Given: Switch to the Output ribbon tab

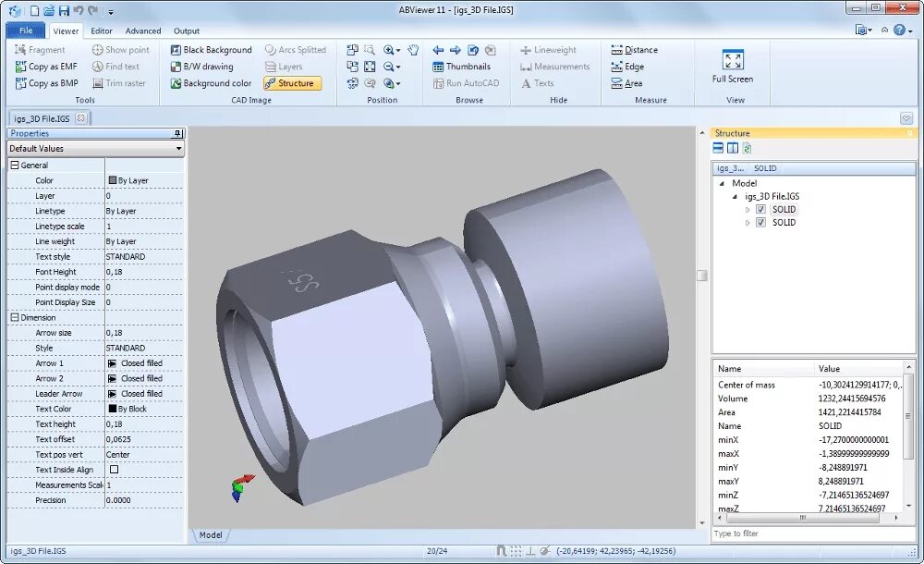Looking at the screenshot, I should (x=187, y=31).
